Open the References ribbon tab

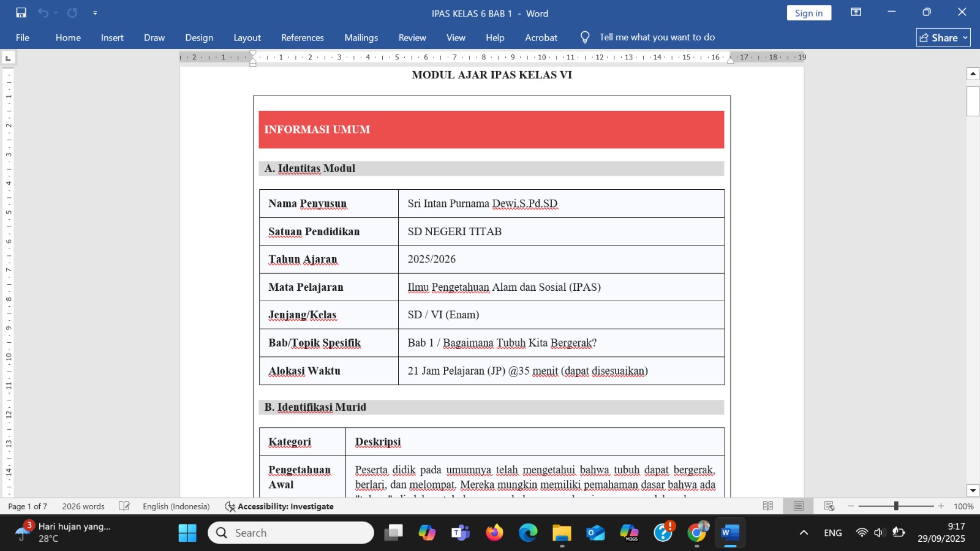tap(302, 37)
